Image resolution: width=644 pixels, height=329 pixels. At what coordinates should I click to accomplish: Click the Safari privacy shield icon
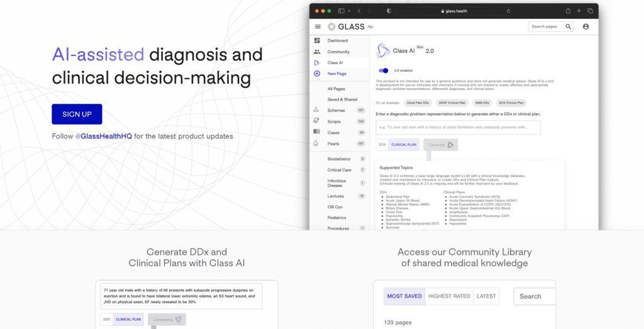(389, 11)
